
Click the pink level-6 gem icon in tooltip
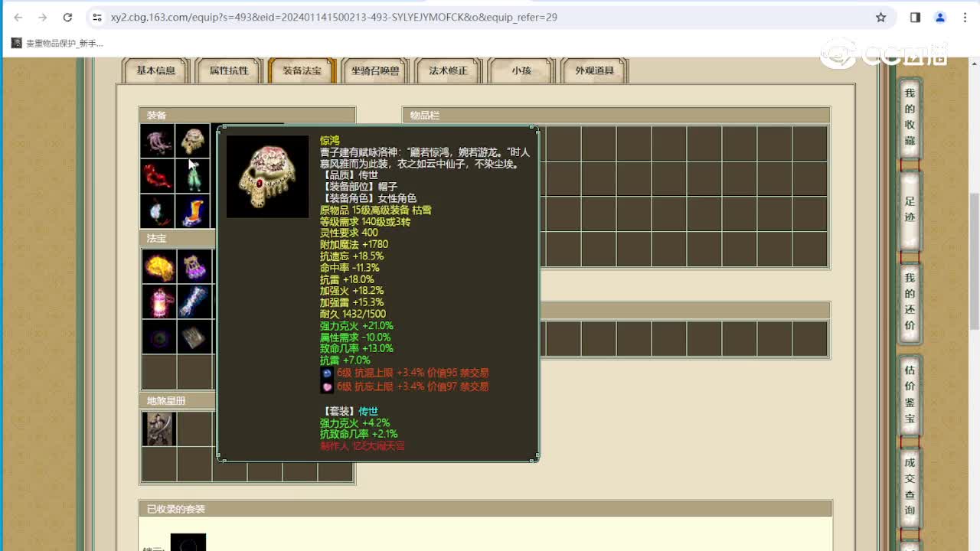tap(327, 386)
